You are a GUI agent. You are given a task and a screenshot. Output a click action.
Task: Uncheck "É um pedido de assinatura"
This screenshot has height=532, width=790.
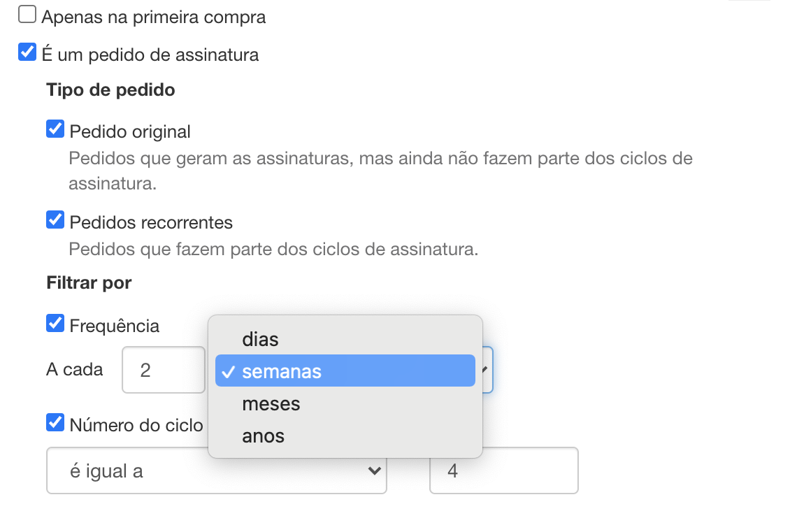click(27, 51)
